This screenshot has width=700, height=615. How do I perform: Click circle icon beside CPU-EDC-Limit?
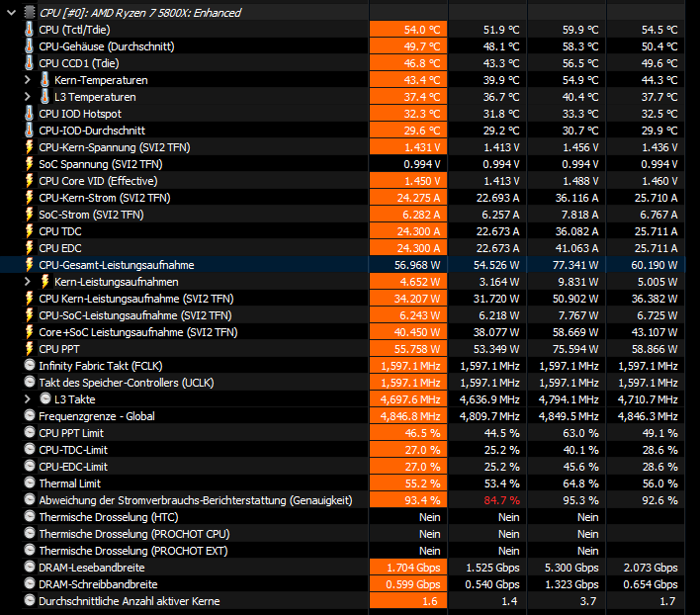click(30, 466)
